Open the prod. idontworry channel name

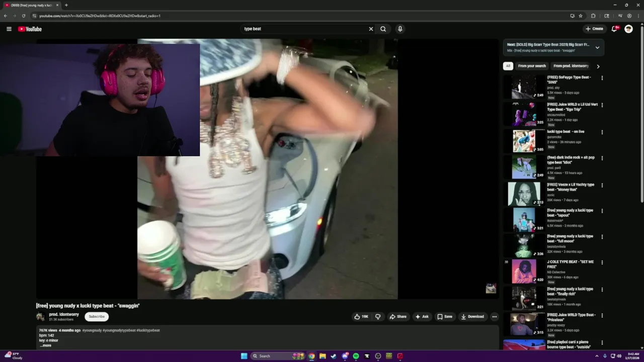pos(64,314)
